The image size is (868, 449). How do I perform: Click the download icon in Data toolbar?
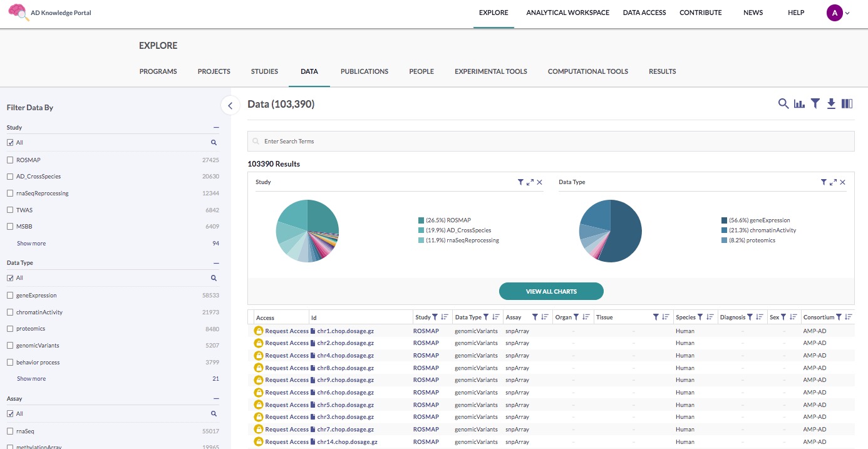(x=831, y=104)
